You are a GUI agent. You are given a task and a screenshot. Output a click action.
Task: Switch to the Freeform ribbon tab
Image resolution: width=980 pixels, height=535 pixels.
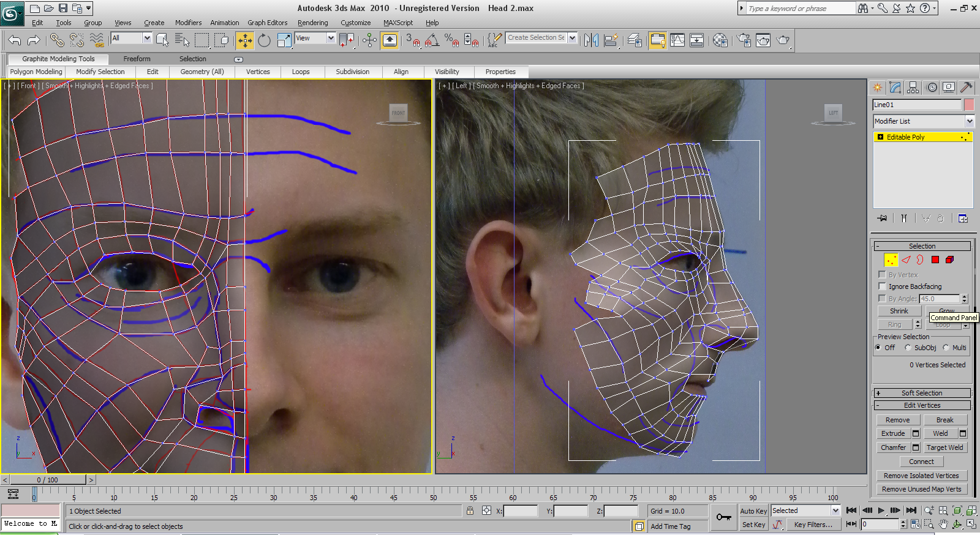(x=137, y=59)
